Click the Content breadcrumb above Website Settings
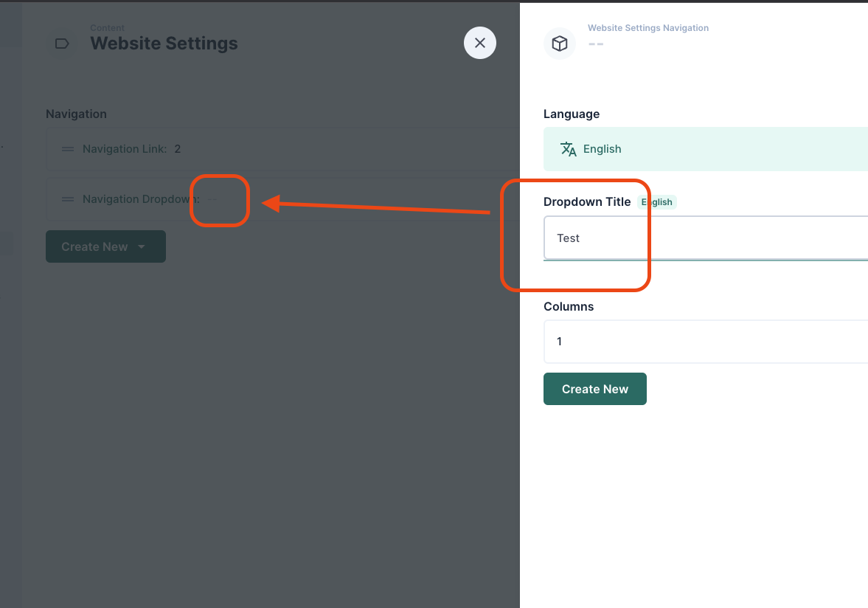Viewport: 868px width, 608px height. pyautogui.click(x=108, y=28)
